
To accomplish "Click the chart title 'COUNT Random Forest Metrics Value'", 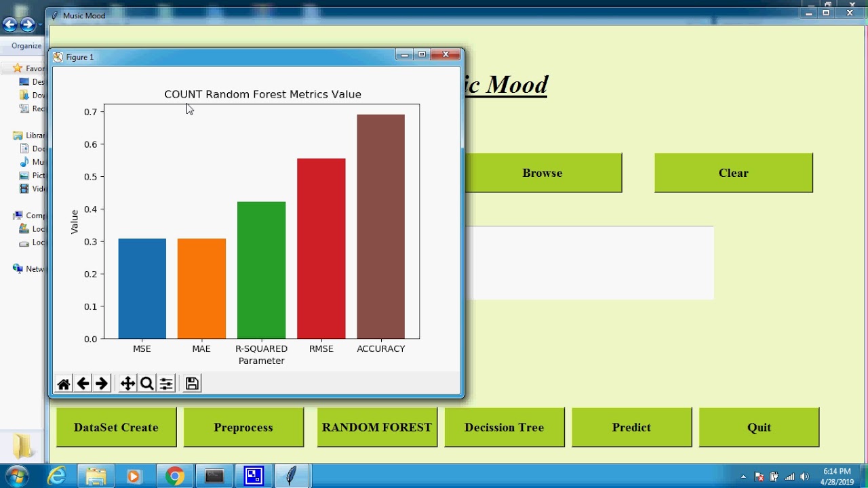I will [262, 94].
